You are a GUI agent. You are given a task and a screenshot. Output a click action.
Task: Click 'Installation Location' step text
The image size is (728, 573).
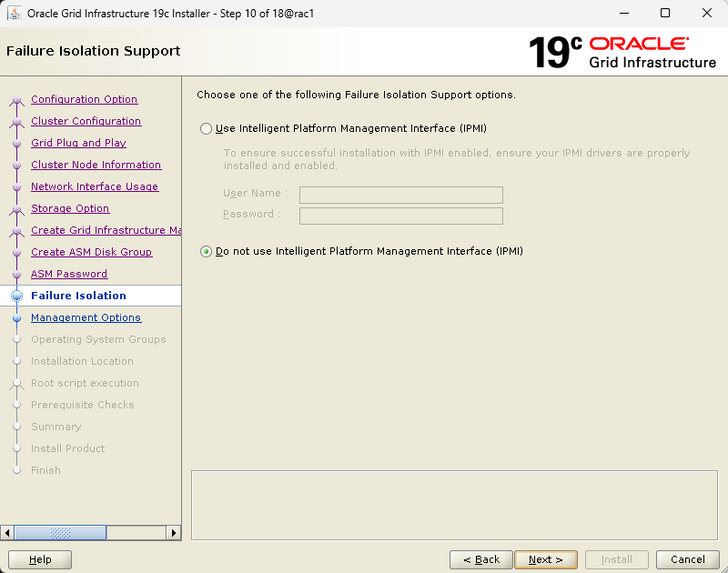[82, 361]
